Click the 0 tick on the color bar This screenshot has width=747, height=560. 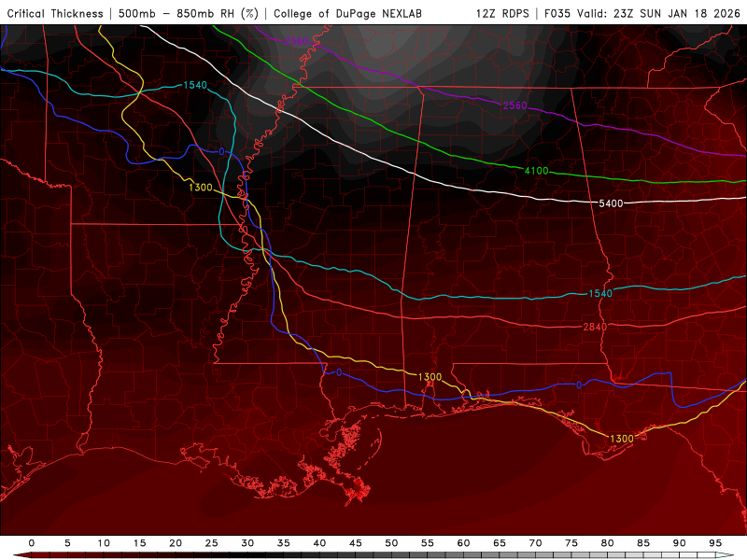point(32,543)
